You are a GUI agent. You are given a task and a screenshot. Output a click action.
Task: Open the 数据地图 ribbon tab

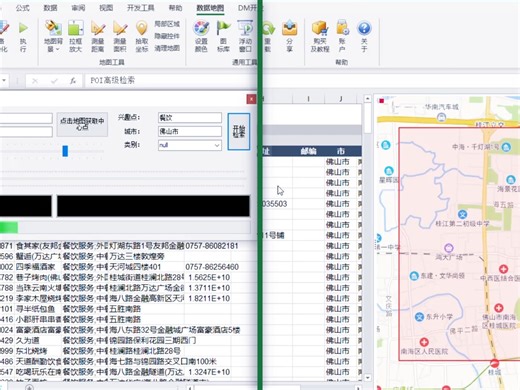coord(210,8)
